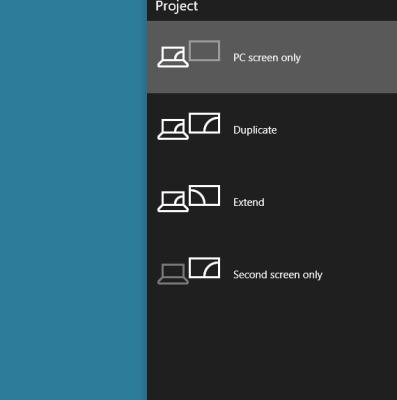Click the laptop icon in the Duplicate option

coord(173,130)
